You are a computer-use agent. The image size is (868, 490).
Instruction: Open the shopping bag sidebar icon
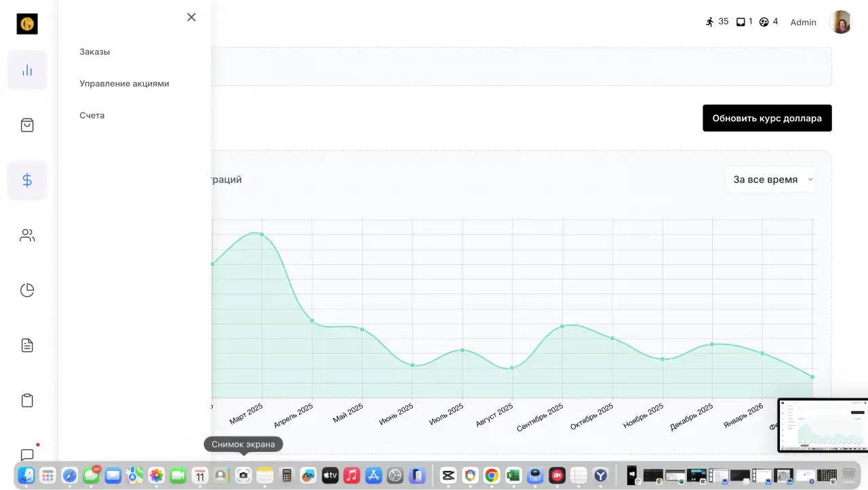pos(27,125)
